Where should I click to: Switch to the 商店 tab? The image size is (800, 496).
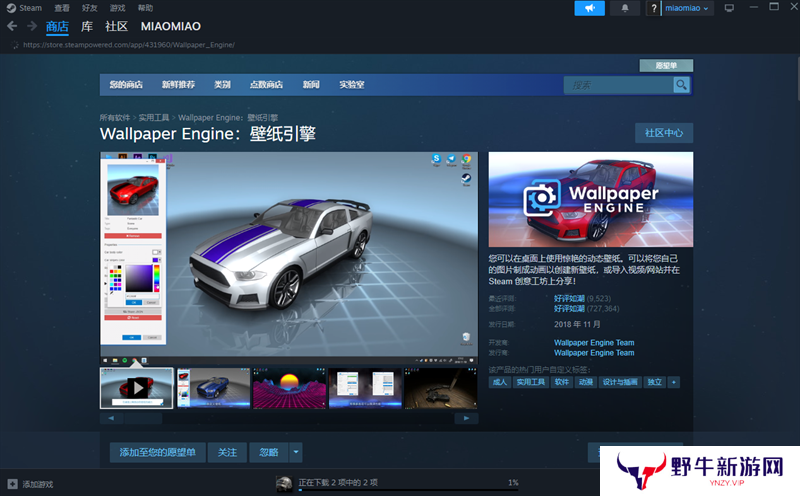pyautogui.click(x=57, y=27)
